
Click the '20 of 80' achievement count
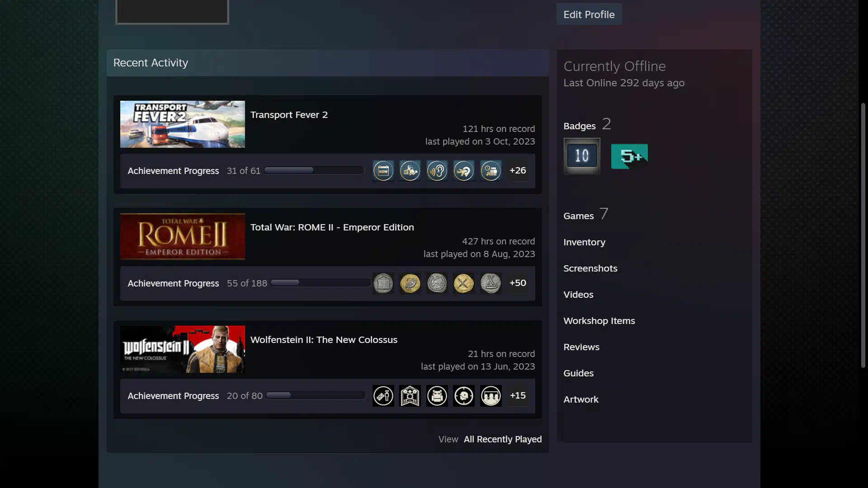coord(245,396)
